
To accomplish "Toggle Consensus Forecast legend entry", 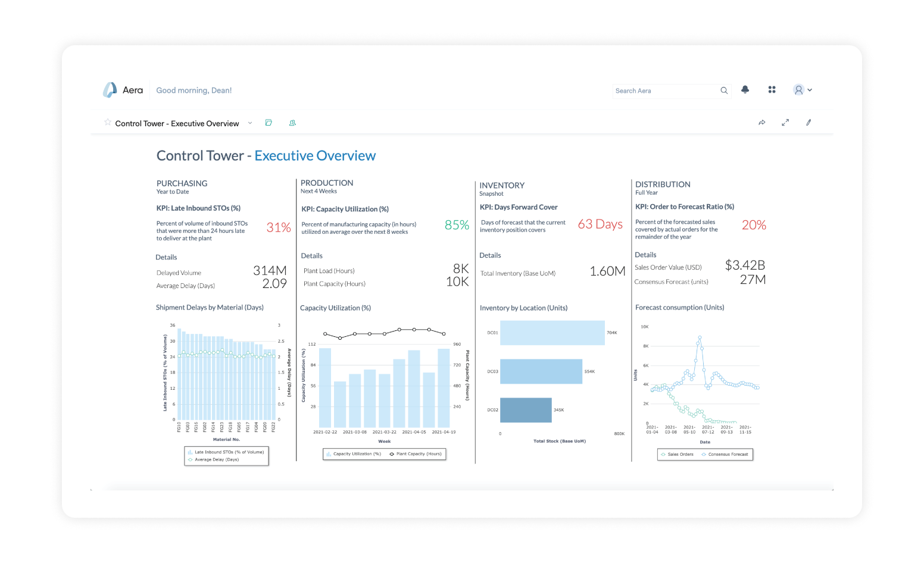I will tap(725, 454).
